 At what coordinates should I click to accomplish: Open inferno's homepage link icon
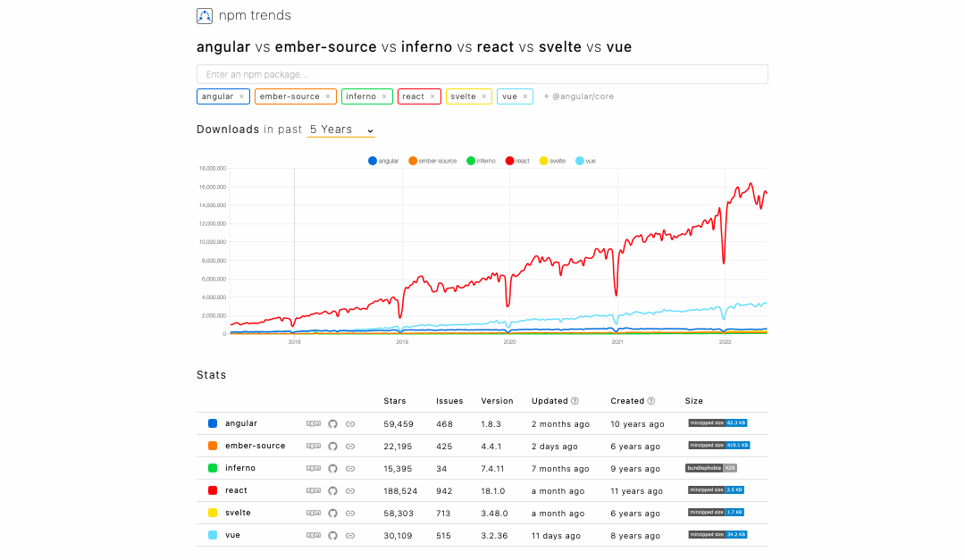350,468
